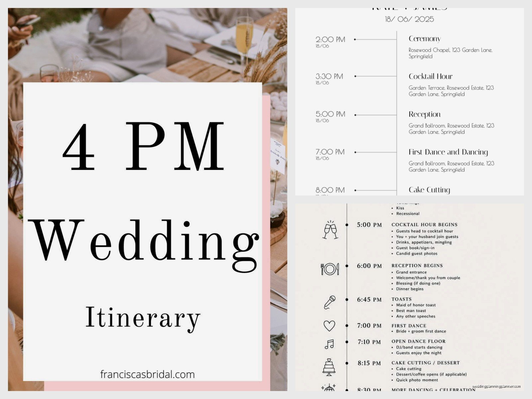
Task: Select the timeline dot next to 8:00 PM
Action: [x=355, y=190]
